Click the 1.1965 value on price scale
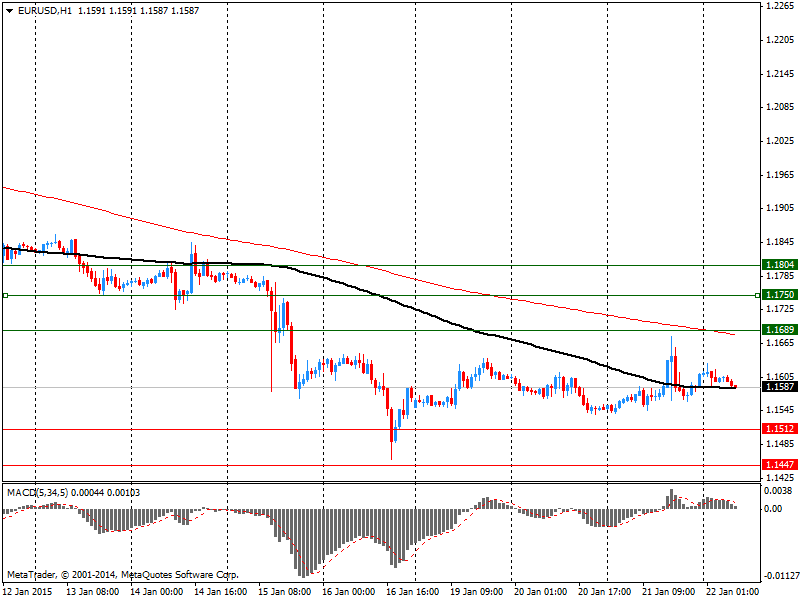Image resolution: width=800 pixels, height=600 pixels. 781,174
